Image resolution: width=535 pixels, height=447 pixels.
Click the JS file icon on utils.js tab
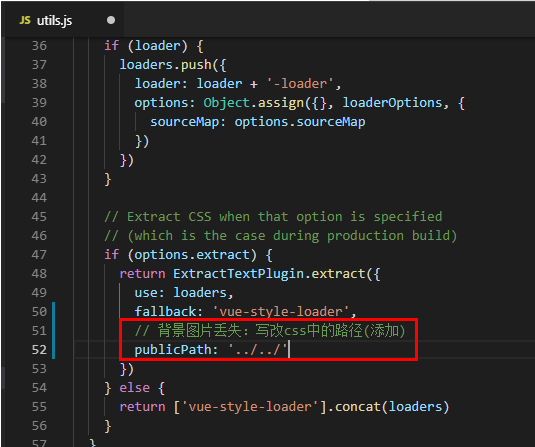(x=25, y=20)
